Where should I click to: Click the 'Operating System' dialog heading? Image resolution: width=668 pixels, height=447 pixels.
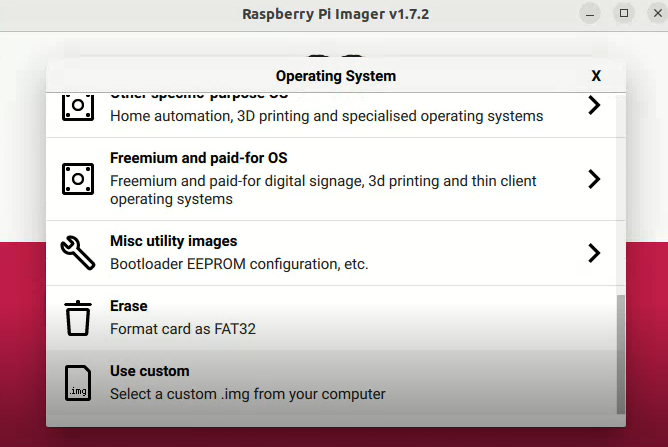point(336,76)
